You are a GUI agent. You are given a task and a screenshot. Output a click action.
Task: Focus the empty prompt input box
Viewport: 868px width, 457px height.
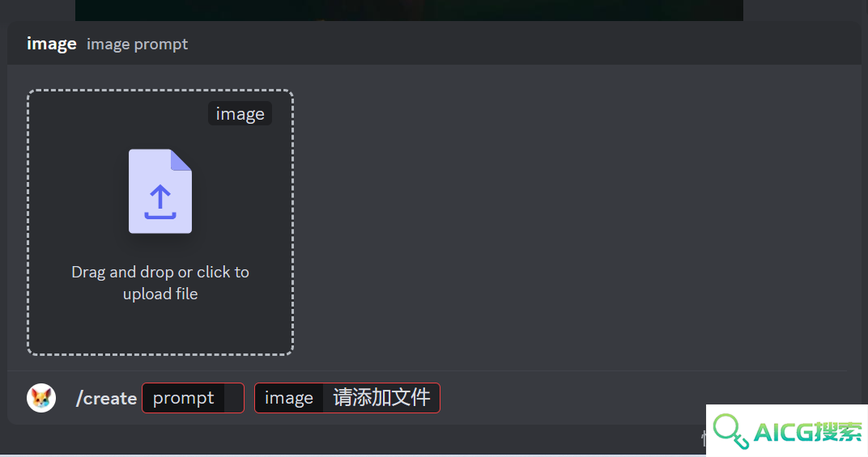234,398
